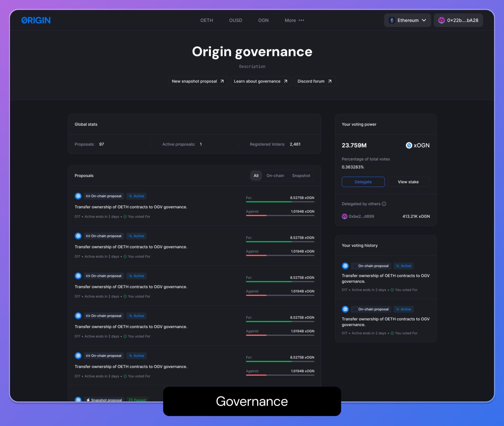This screenshot has width=504, height=426.
Task: Open the OUSD nav item
Action: click(x=235, y=20)
